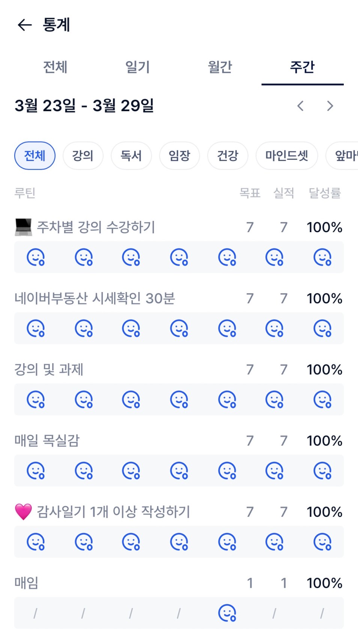Choose the 임장 filter chip

click(x=180, y=155)
